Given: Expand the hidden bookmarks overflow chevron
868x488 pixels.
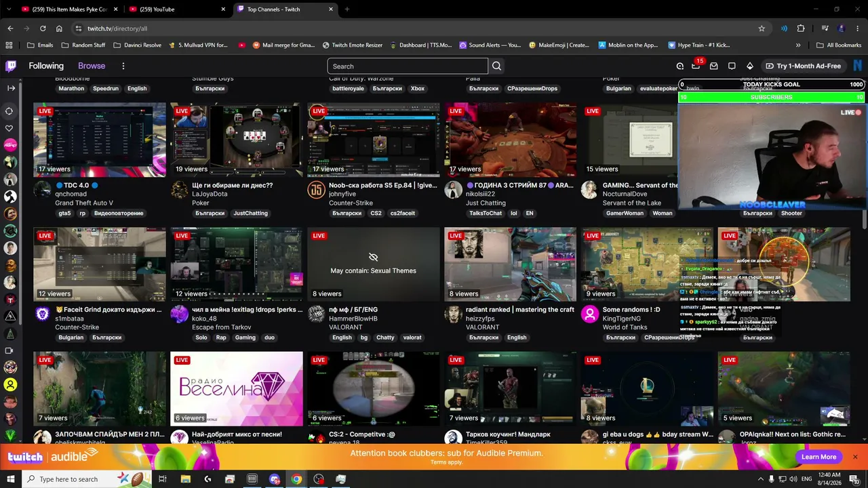Looking at the screenshot, I should point(798,45).
